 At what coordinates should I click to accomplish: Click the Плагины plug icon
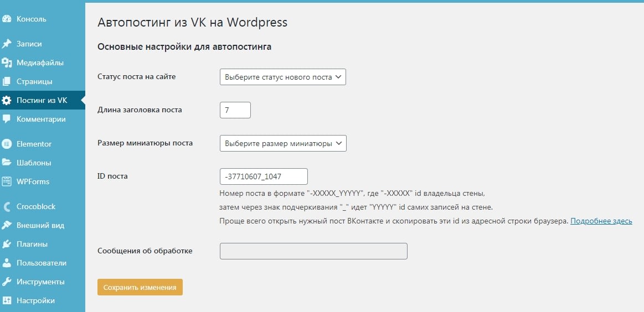click(7, 245)
